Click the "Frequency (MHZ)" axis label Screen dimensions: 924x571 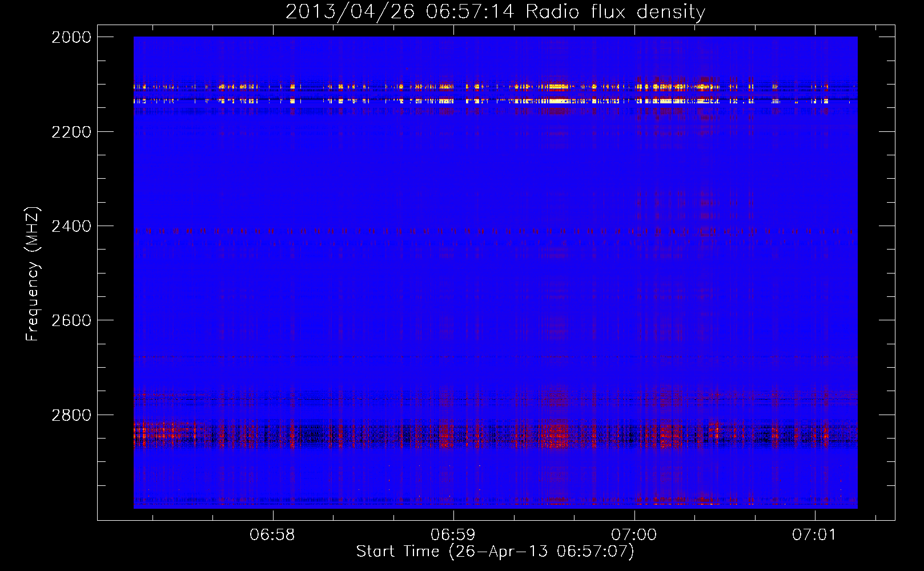[x=33, y=274]
